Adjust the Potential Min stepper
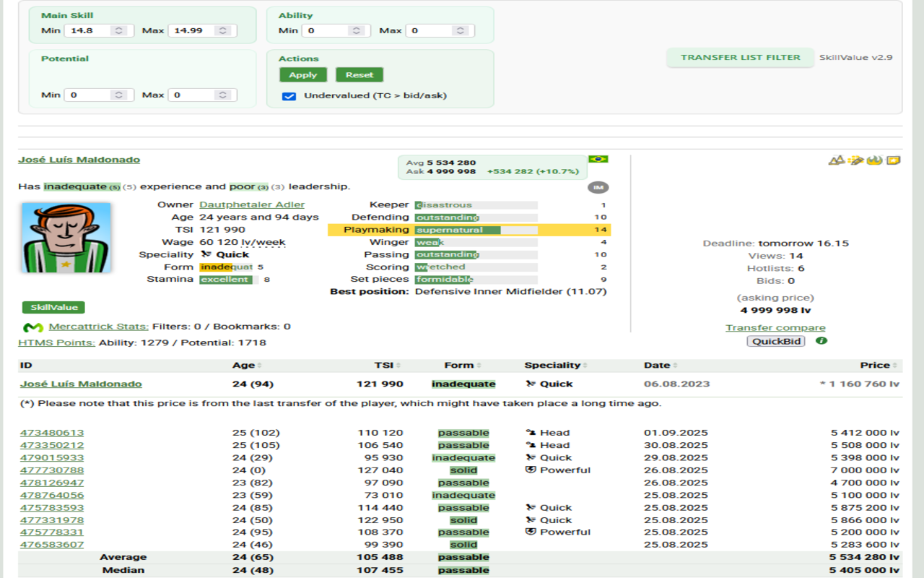The height and width of the screenshot is (578, 924). (120, 95)
